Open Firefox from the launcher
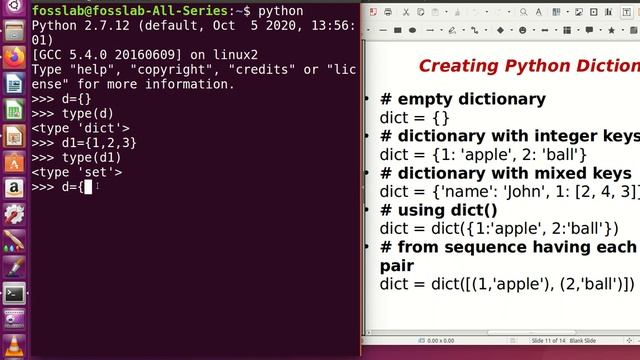This screenshot has width=640, height=360. pos(14,57)
